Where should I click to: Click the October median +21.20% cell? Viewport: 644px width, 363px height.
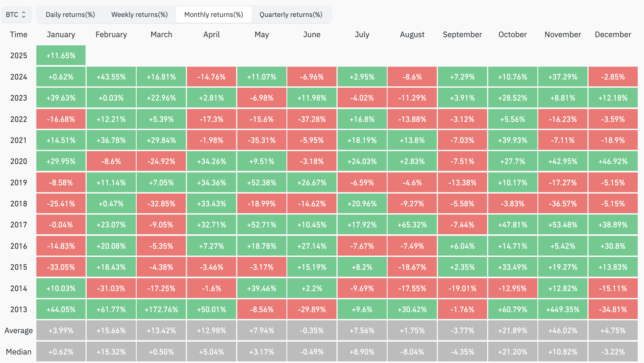[513, 352]
